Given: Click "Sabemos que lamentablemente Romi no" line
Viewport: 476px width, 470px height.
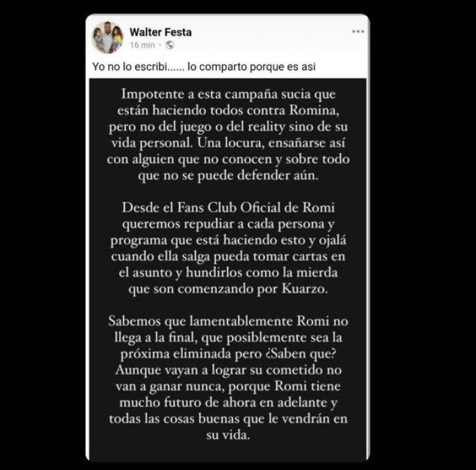Looking at the screenshot, I should click(x=228, y=321).
